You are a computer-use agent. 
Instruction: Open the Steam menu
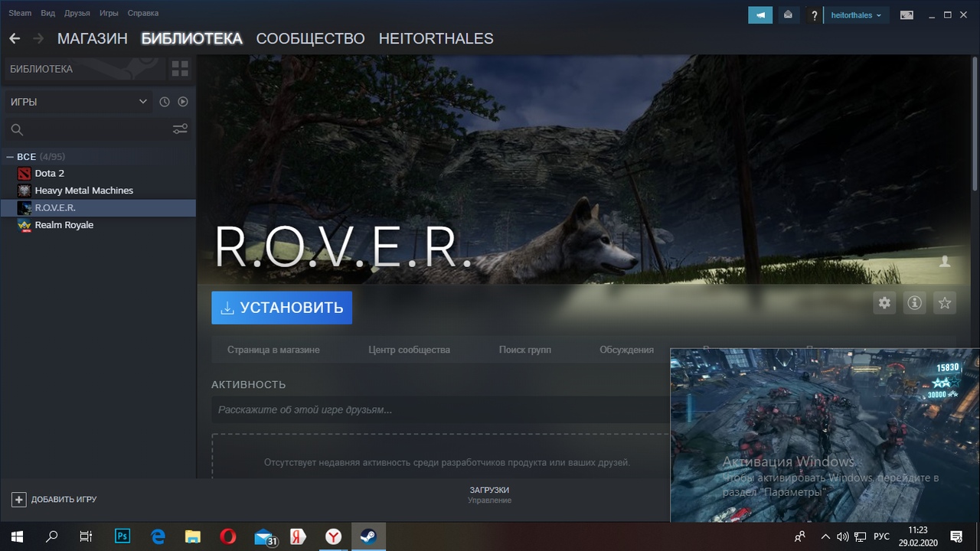pyautogui.click(x=20, y=13)
